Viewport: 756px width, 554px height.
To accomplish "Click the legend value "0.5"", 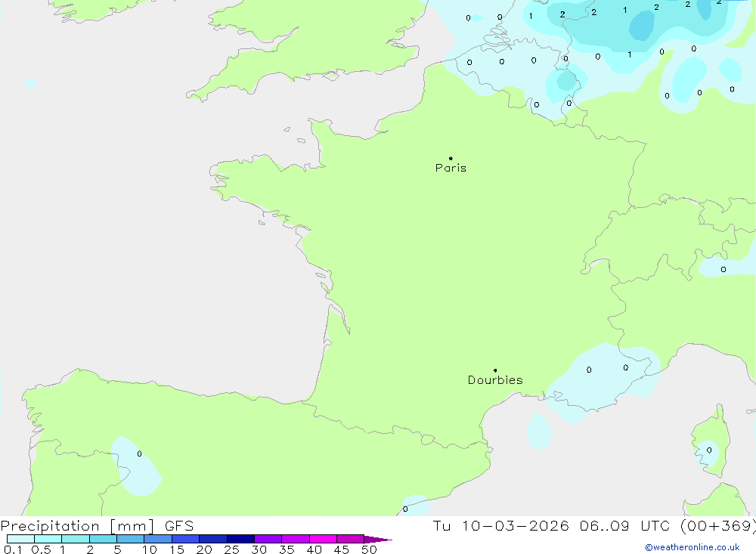I will (41, 549).
